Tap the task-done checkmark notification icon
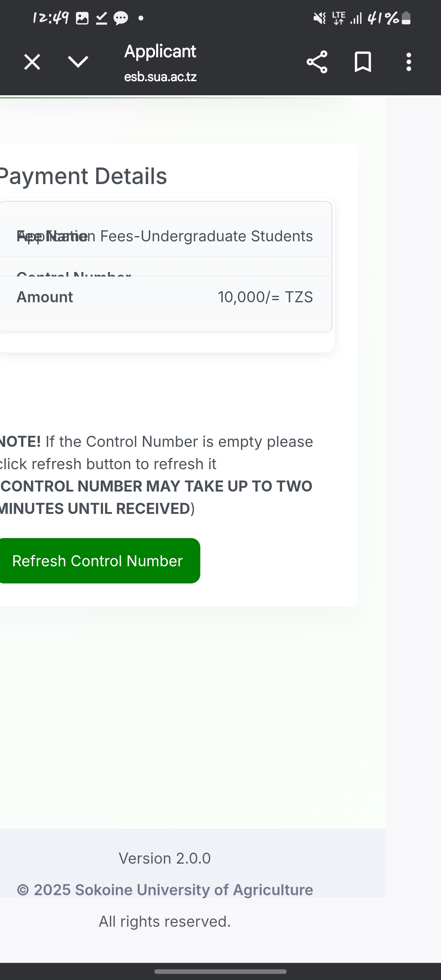This screenshot has width=441, height=980. click(101, 18)
